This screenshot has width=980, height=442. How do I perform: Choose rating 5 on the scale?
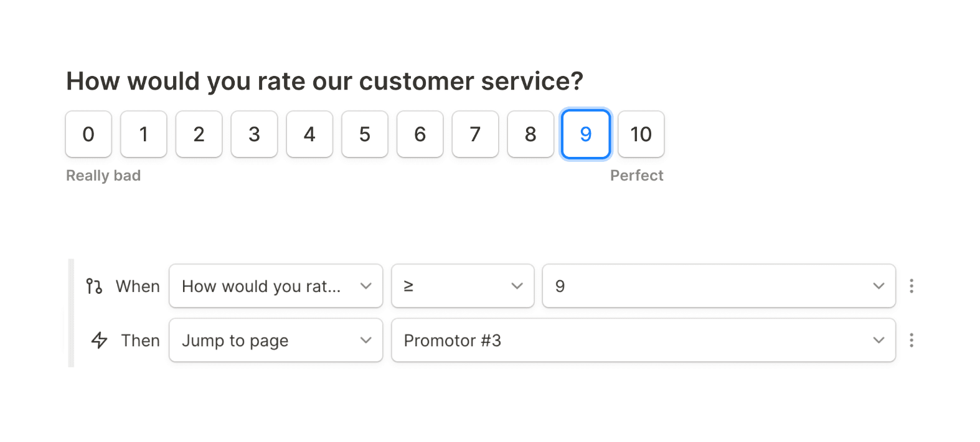coord(365,134)
